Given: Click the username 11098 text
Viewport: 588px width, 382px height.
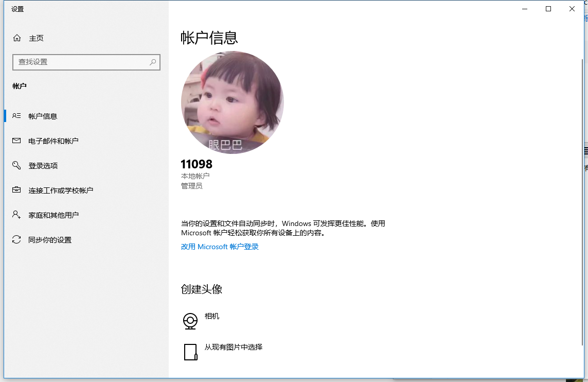Looking at the screenshot, I should click(197, 164).
